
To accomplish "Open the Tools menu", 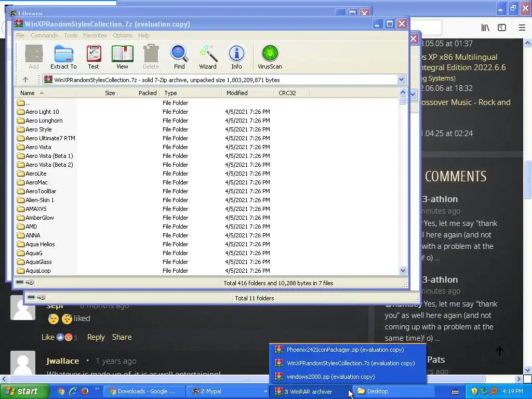I will point(71,35).
